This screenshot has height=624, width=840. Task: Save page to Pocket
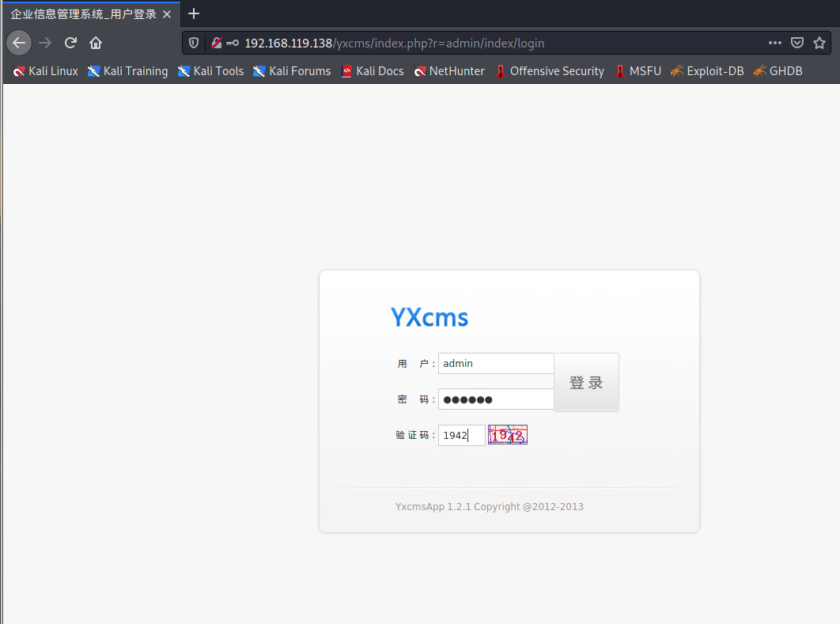[797, 43]
